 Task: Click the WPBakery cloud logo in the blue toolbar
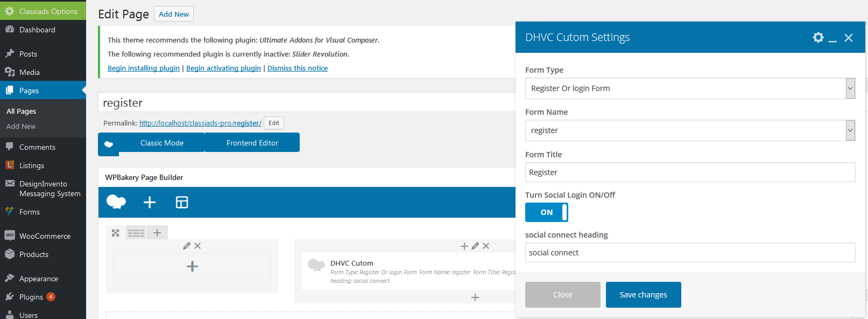tap(116, 202)
